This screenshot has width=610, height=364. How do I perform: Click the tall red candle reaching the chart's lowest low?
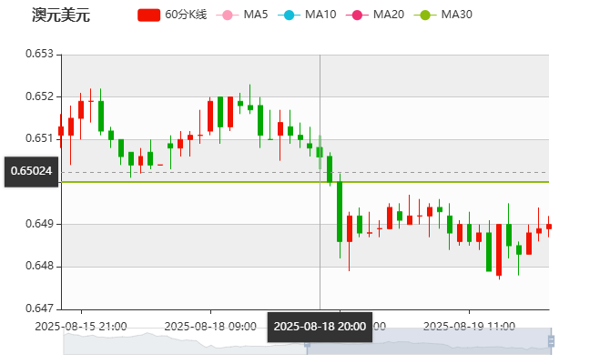point(499,249)
